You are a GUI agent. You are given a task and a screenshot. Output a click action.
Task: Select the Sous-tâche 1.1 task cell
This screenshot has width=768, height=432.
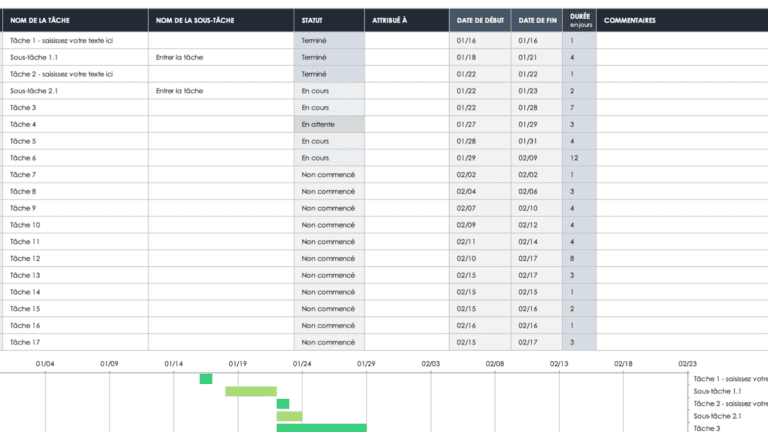pos(75,57)
